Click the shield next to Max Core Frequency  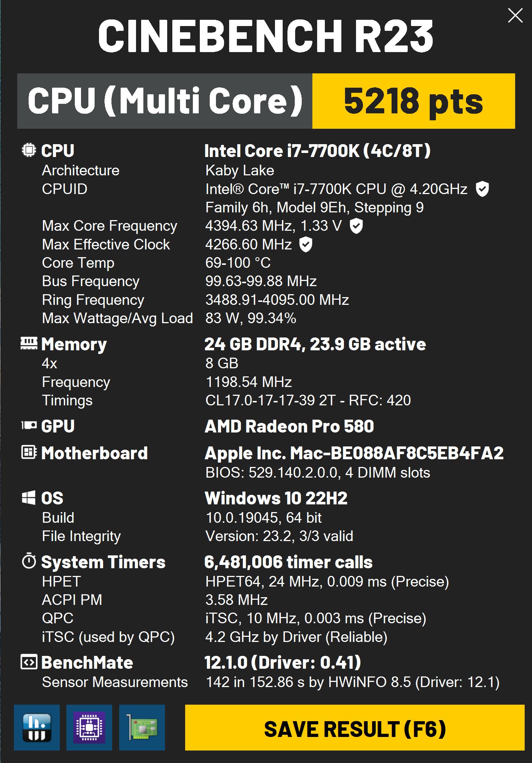(356, 226)
